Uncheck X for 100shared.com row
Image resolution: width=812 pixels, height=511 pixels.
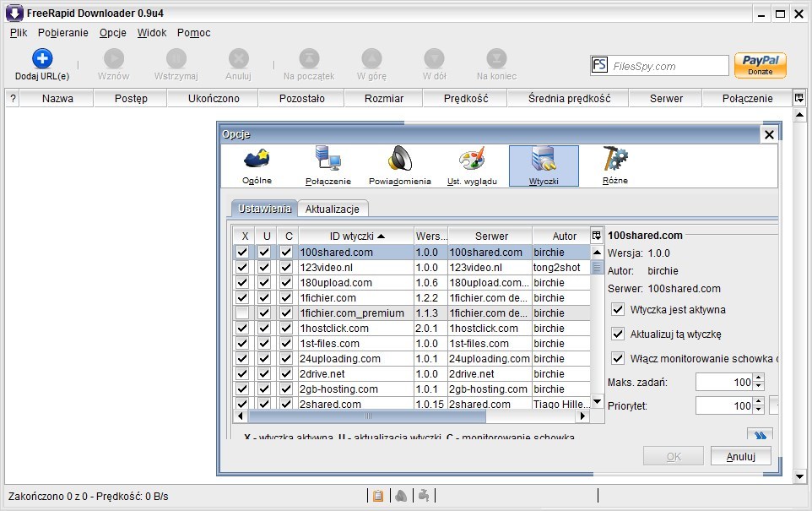242,252
